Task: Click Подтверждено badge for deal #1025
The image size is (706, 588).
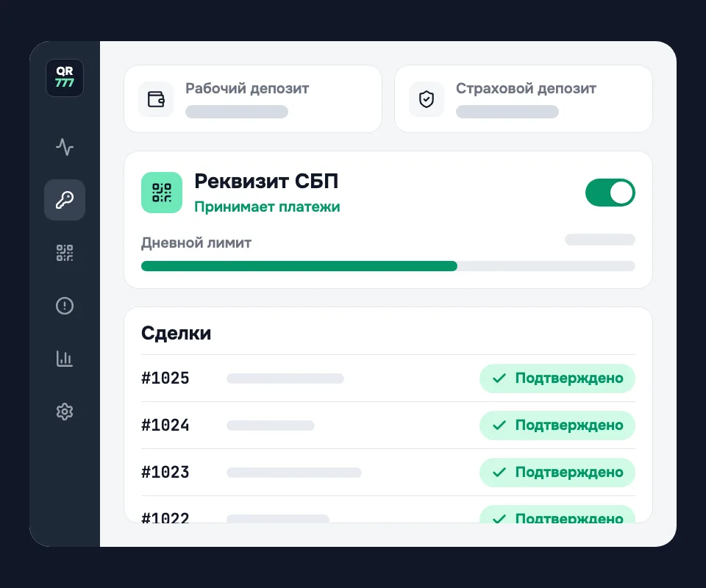Action: [x=557, y=379]
